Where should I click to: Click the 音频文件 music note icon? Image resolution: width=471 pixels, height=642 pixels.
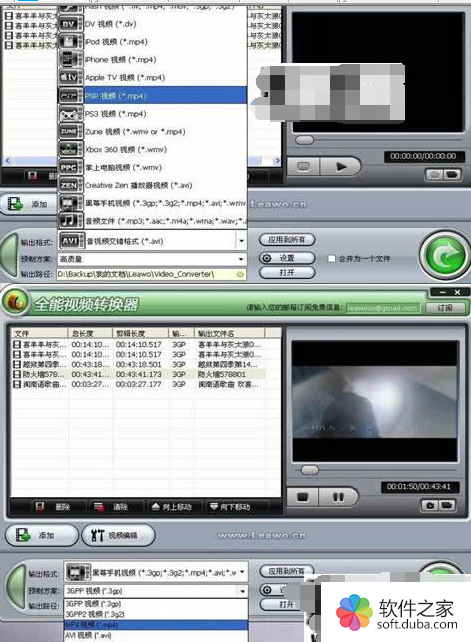[x=70, y=221]
